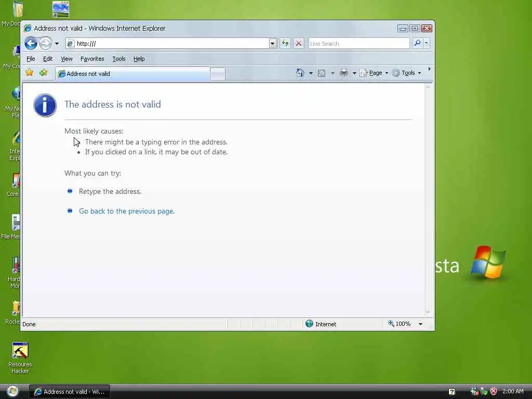Click the Address not valid taskbar button
This screenshot has height=399, width=532.
coord(70,392)
